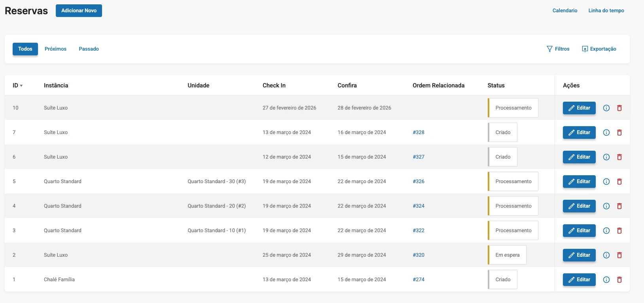Open related order #274 link
Screen dimensions: 644x303
pos(419,280)
